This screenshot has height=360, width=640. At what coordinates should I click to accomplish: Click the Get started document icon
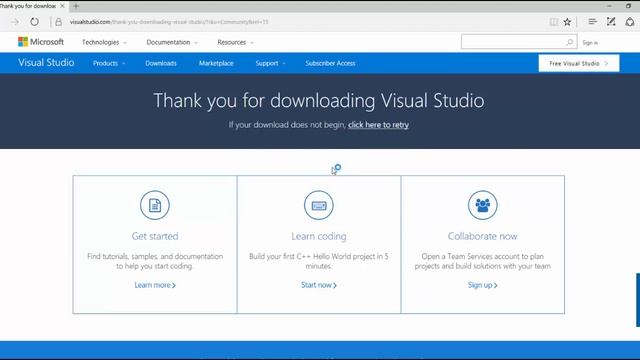[155, 205]
